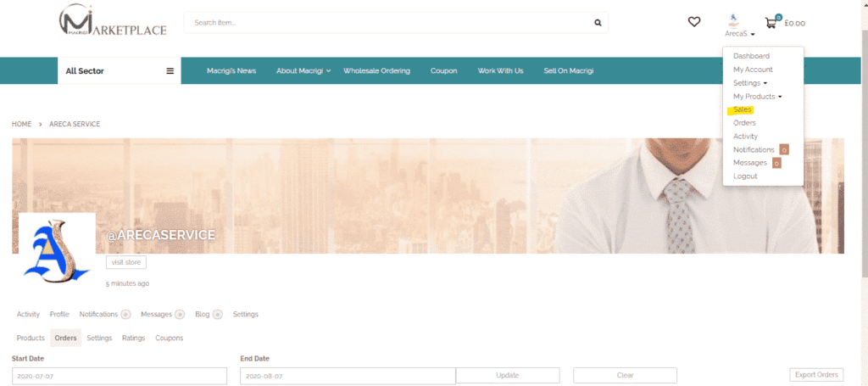
Task: Open My Account from the menu
Action: (x=753, y=70)
